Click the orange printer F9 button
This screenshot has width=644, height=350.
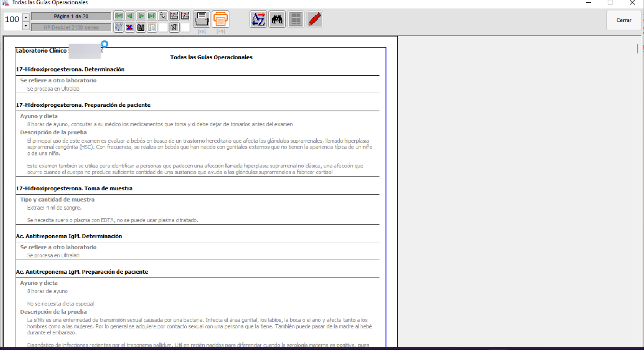[x=221, y=19]
